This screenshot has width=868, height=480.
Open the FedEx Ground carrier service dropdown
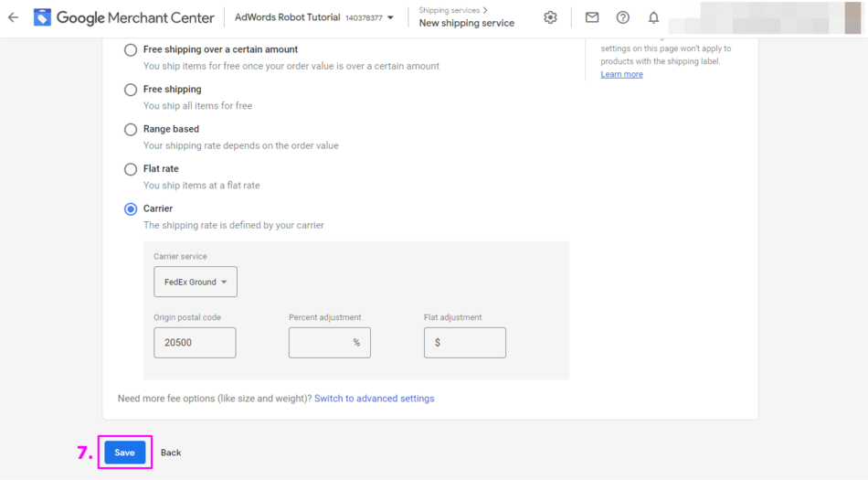(196, 283)
